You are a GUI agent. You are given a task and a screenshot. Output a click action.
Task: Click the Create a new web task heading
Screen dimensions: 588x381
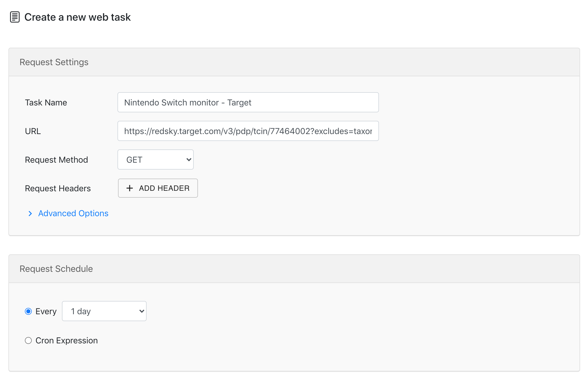click(x=78, y=17)
